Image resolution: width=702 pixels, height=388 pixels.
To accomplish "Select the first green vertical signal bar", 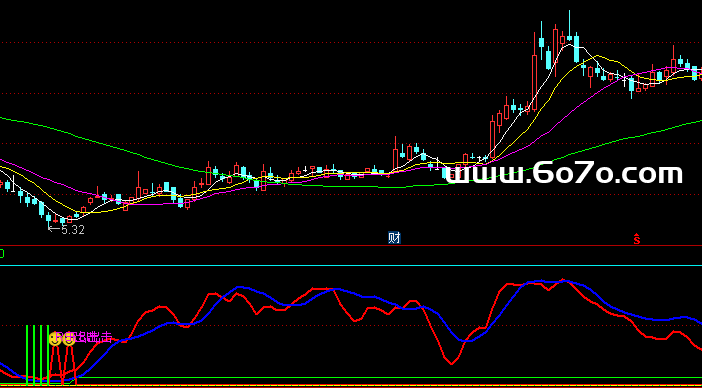I will tap(27, 354).
